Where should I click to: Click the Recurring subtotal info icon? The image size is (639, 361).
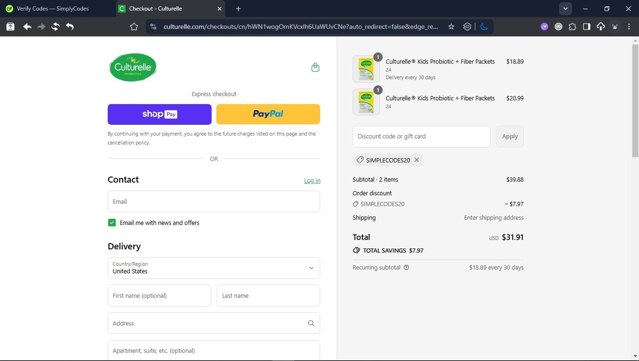click(406, 268)
